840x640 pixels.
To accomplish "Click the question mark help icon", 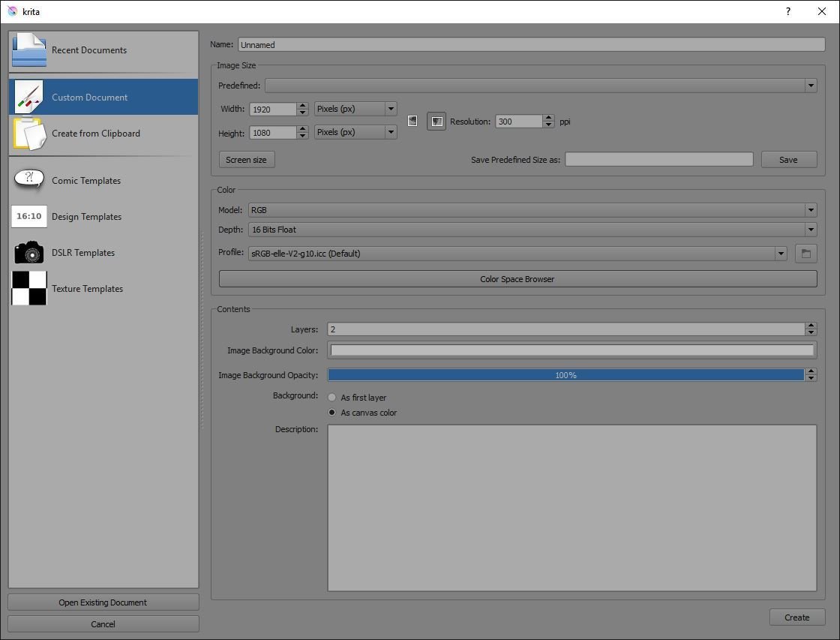I will click(788, 11).
